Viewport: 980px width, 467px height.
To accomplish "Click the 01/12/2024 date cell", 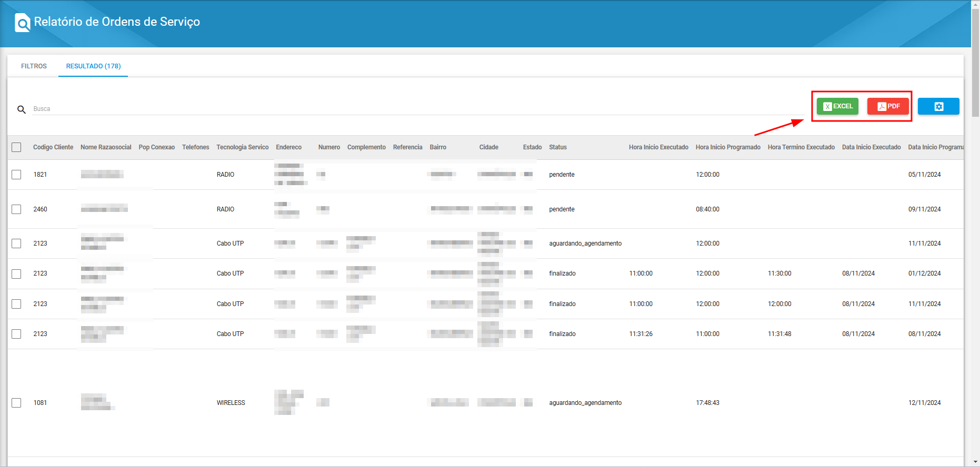I will pyautogui.click(x=924, y=273).
